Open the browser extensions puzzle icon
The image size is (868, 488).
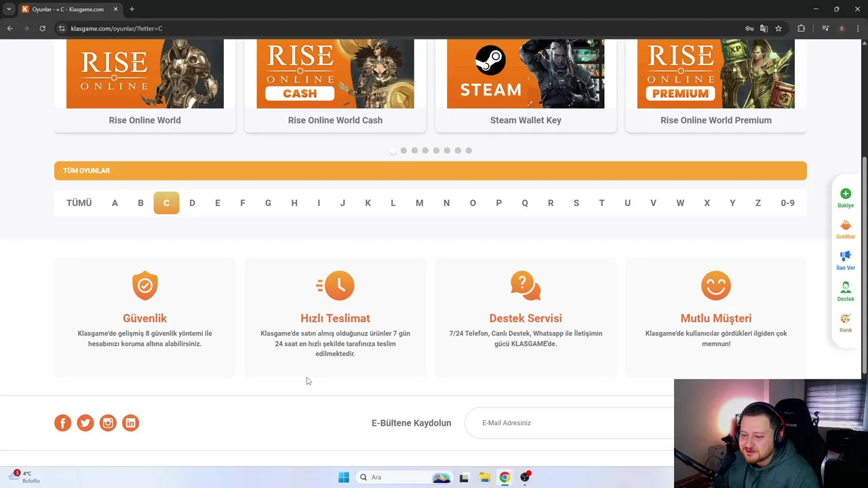(x=801, y=28)
